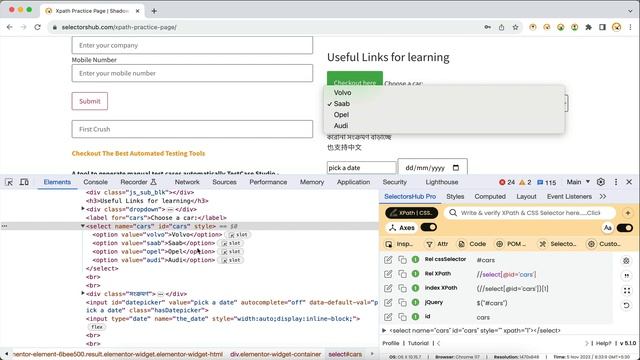The height and width of the screenshot is (360, 640).
Task: Click the Tutorial link
Action: 418,343
